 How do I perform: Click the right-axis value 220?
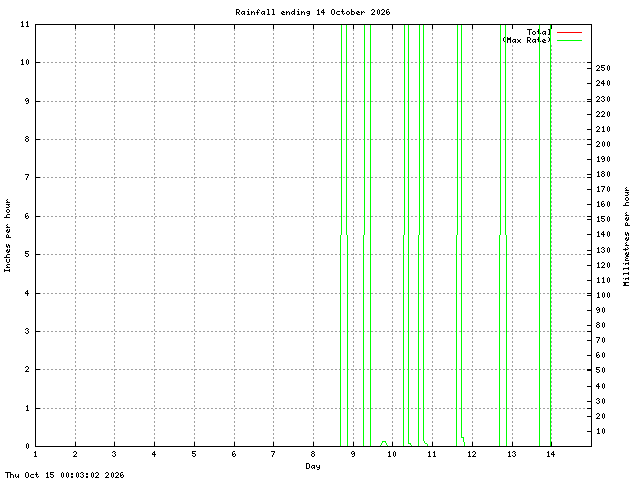603,114
